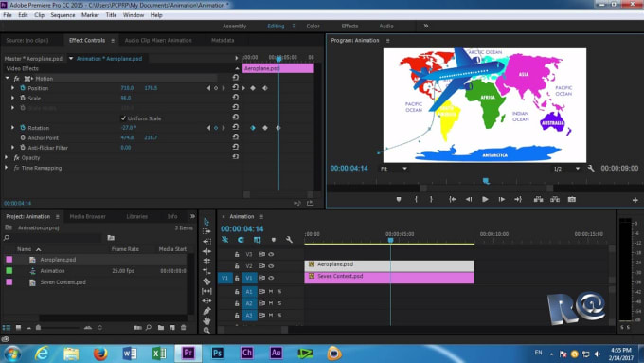The height and width of the screenshot is (363, 644).
Task: Switch to the Color workspace
Action: [x=313, y=26]
